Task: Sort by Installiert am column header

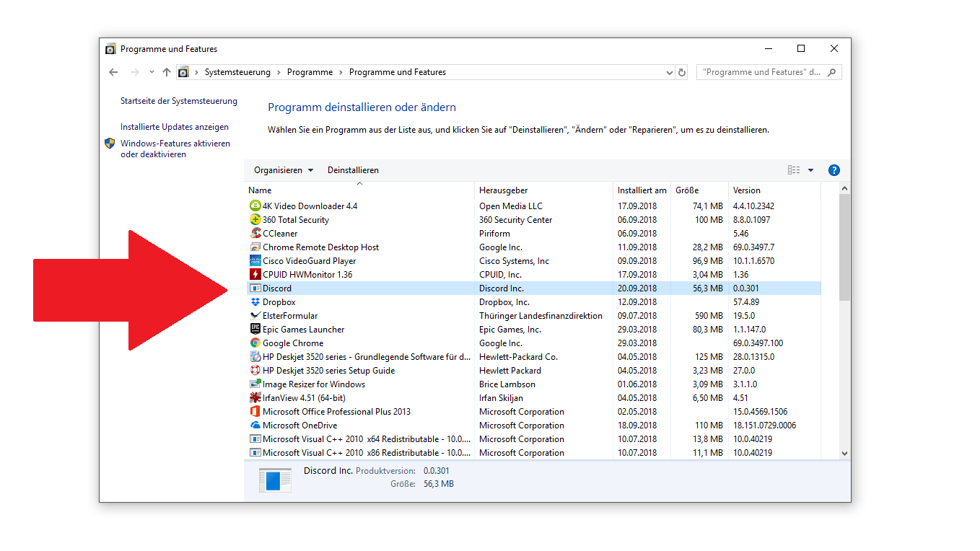Action: click(642, 190)
